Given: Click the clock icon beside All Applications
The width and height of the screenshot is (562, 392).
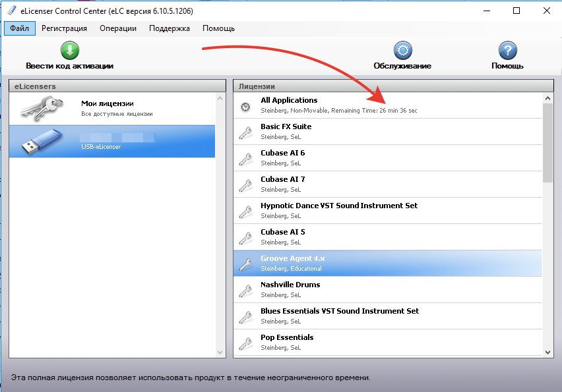Looking at the screenshot, I should pos(245,106).
